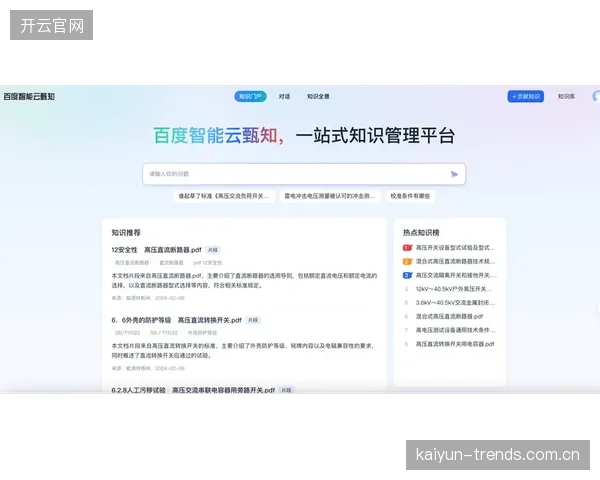
Task: Click summary text 本文档片段来自高压直流断路器.pdf
Action: [244, 280]
